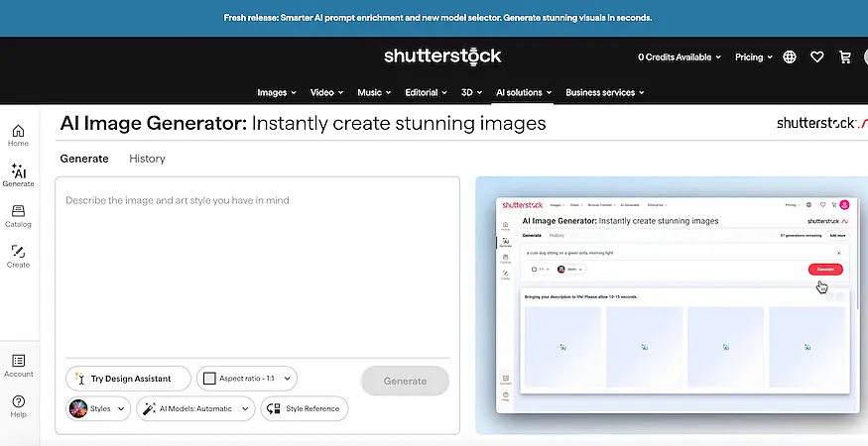Select the AI Generate sidebar icon
Image resolution: width=868 pixels, height=446 pixels.
pos(18,175)
